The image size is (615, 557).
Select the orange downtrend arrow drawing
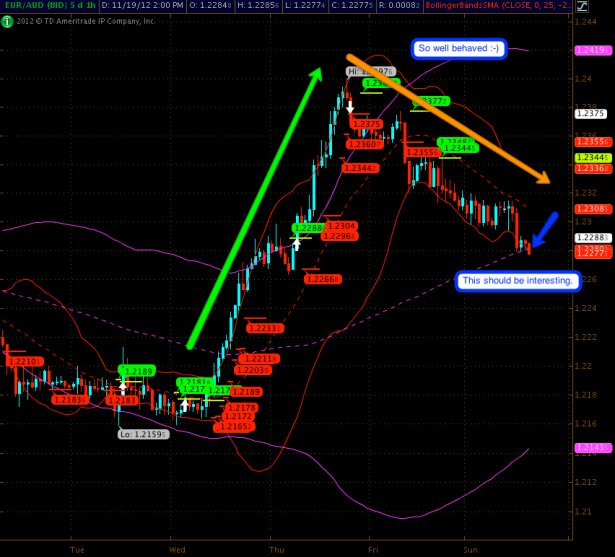pos(448,118)
